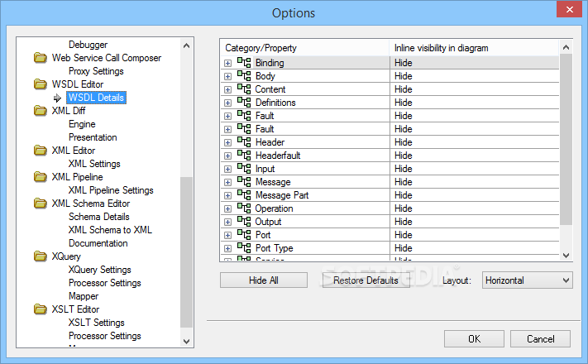Click the Binding row diagram icon
The image size is (588, 364).
(x=244, y=63)
